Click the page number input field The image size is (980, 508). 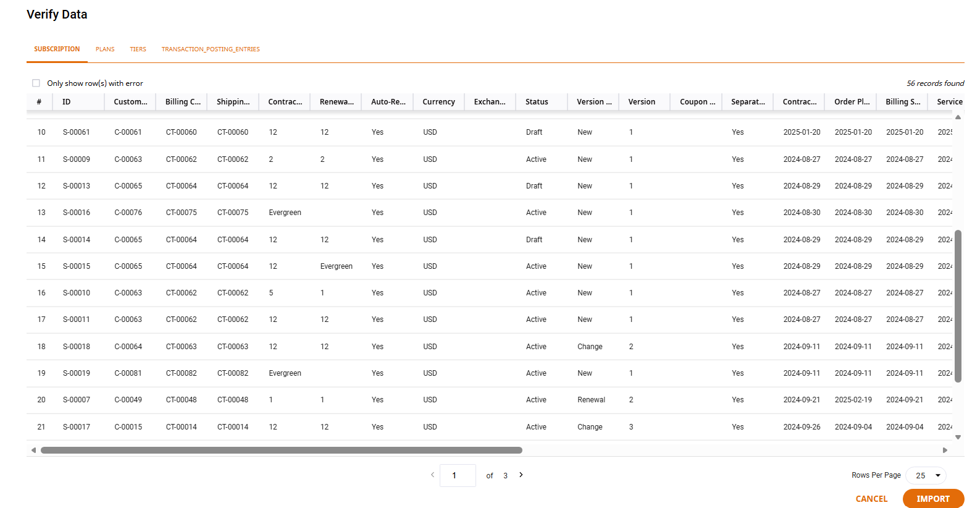458,475
